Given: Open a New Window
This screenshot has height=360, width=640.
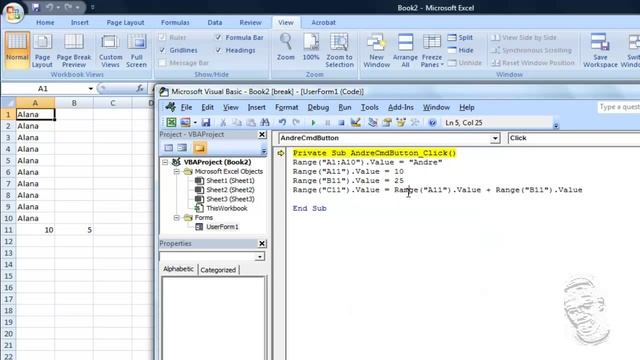Looking at the screenshot, I should pyautogui.click(x=376, y=51).
